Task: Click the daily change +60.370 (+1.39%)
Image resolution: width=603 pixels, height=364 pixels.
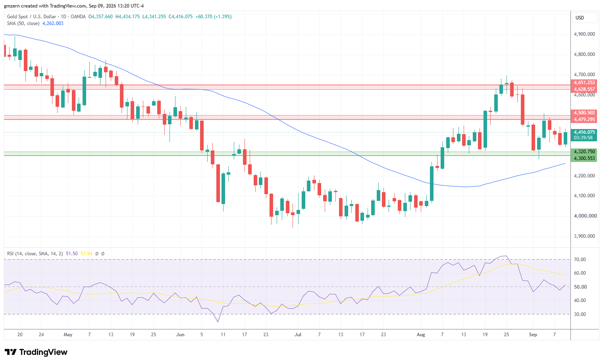Action: (214, 17)
